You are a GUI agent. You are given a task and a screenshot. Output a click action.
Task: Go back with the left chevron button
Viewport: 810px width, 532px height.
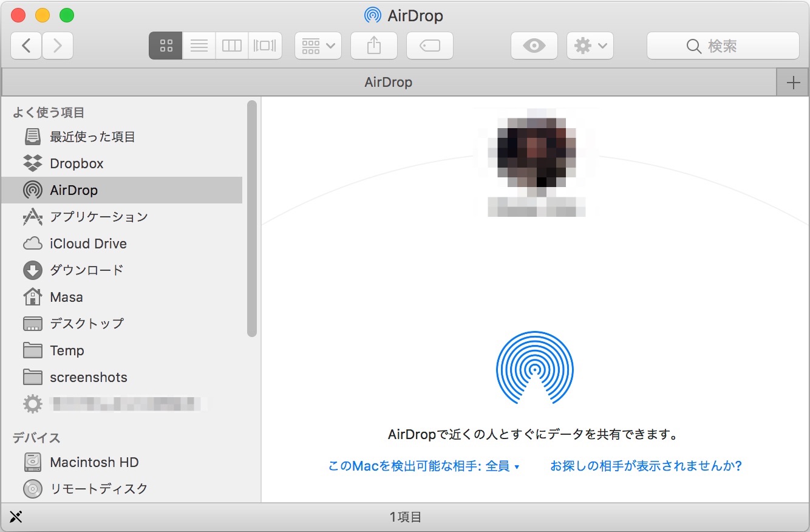point(26,46)
